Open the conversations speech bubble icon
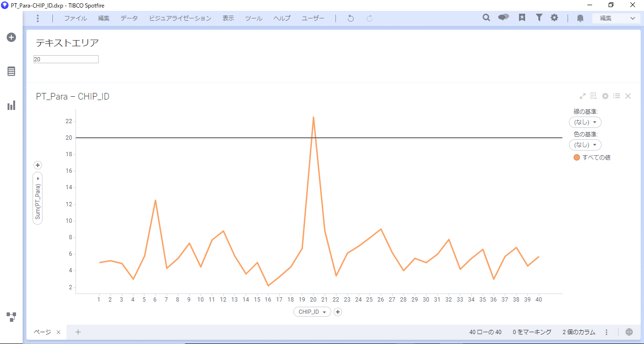The height and width of the screenshot is (344, 644). tap(503, 17)
